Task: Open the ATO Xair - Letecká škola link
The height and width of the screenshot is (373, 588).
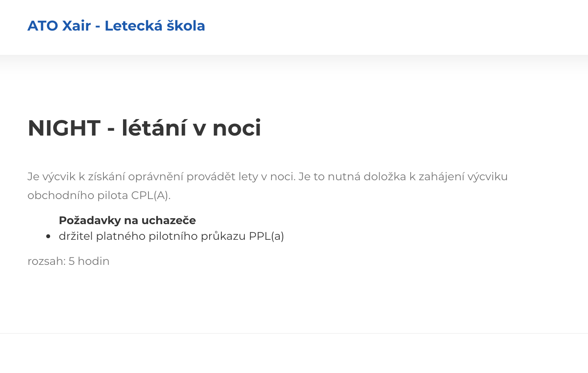Action: 116,26
